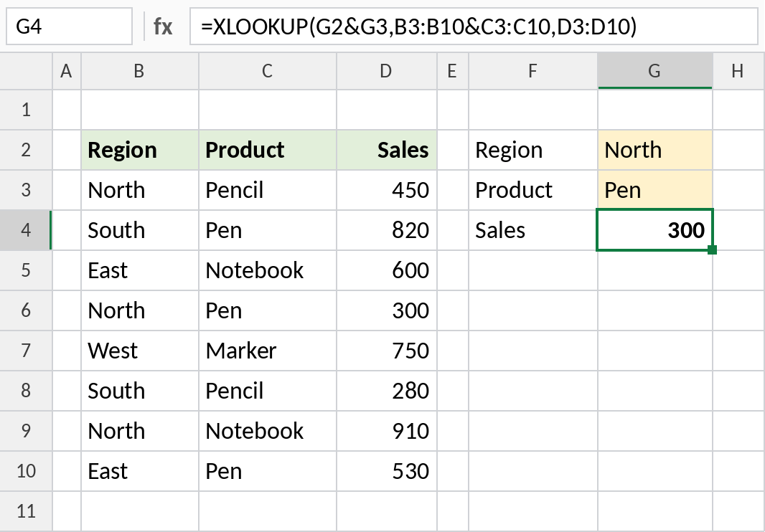Select the cell with sales value 530

tap(386, 471)
